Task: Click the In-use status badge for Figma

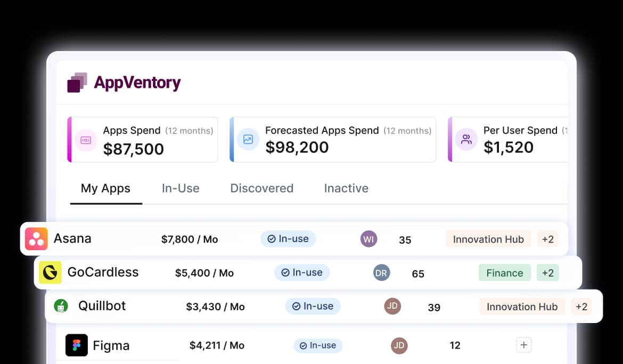Action: 318,345
